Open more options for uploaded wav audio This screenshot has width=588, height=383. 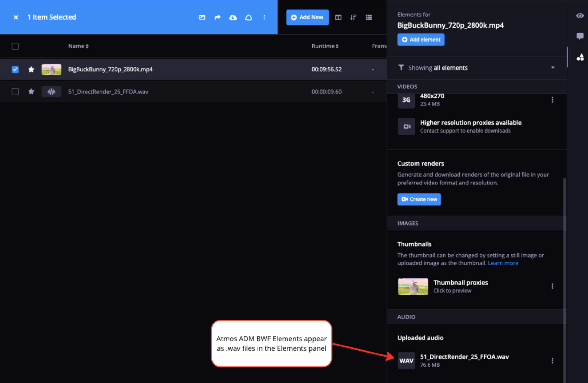coord(552,361)
